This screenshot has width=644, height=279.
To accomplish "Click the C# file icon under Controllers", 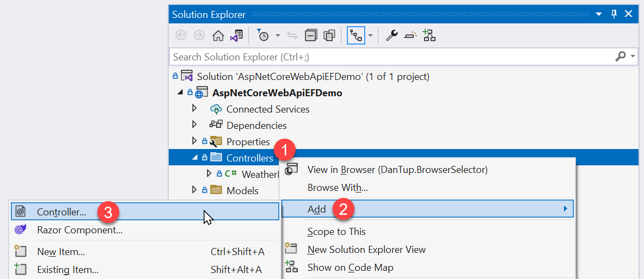I will point(230,173).
